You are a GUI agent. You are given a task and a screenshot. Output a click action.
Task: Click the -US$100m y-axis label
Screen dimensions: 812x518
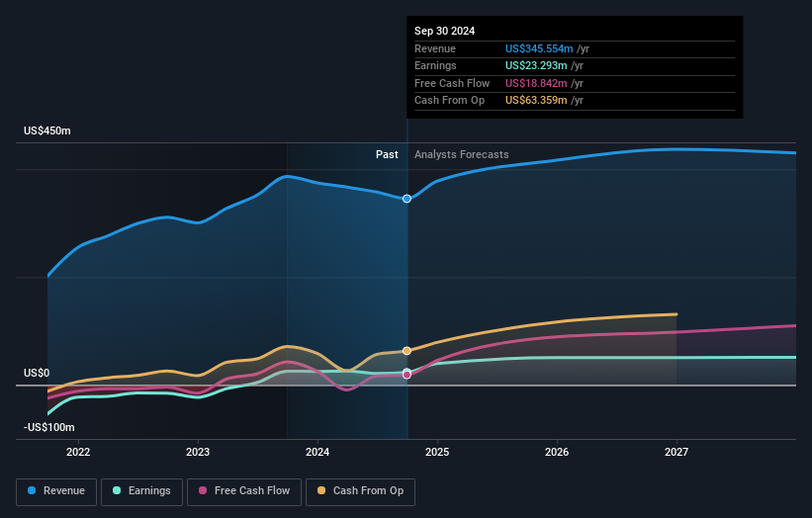click(x=49, y=427)
